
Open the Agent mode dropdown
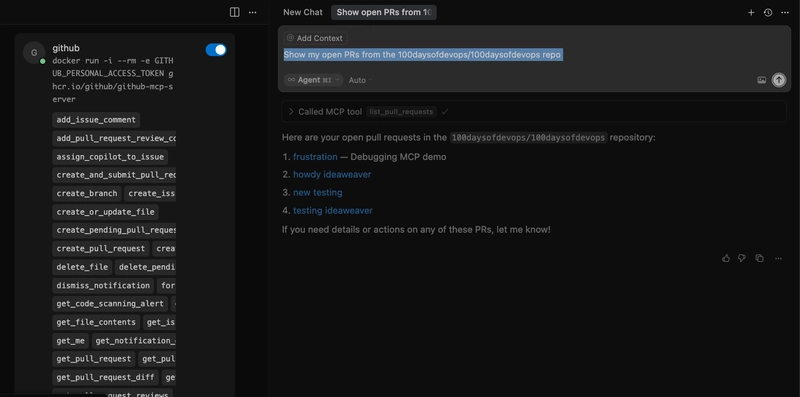coord(313,80)
